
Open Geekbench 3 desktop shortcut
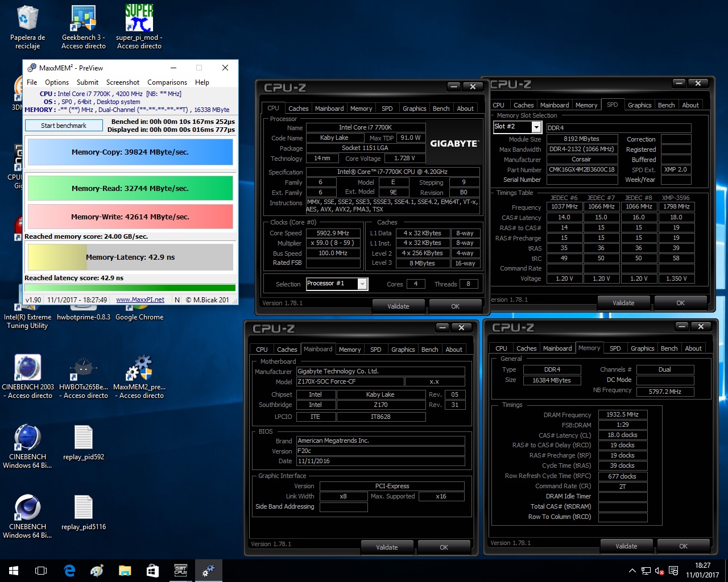pos(84,27)
